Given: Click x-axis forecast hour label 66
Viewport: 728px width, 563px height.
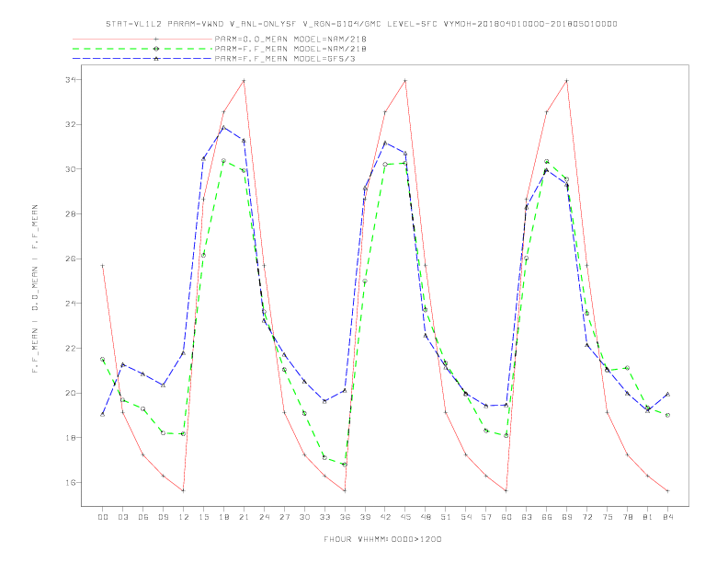Looking at the screenshot, I should click(x=547, y=517).
